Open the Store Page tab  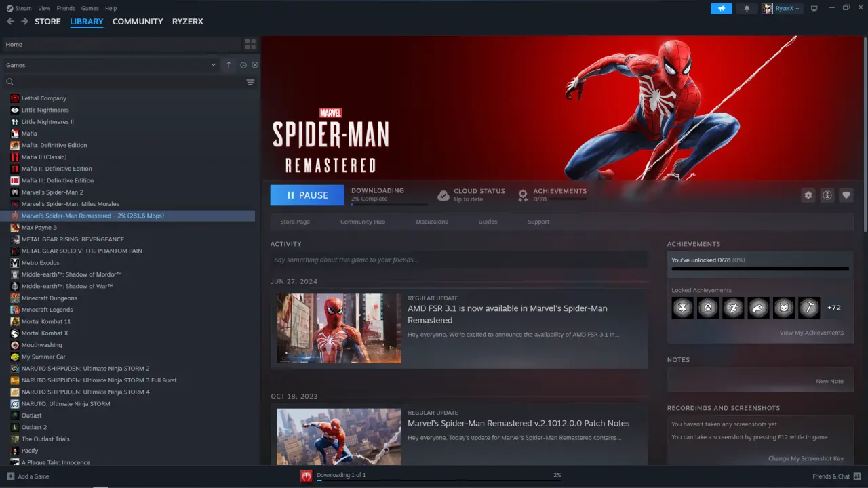tap(295, 222)
